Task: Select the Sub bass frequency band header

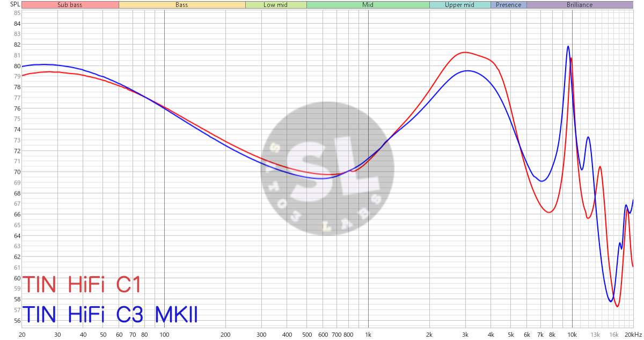Action: [70, 5]
